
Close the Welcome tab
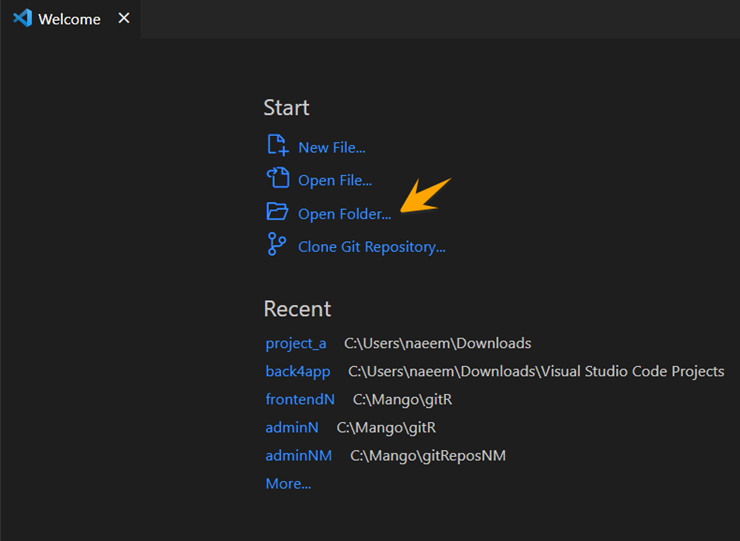pyautogui.click(x=124, y=18)
